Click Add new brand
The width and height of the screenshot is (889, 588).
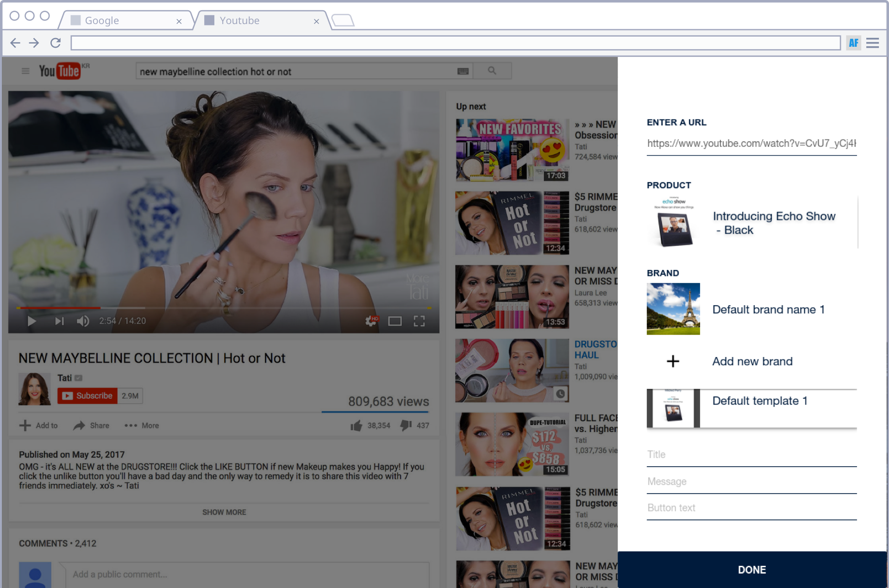[752, 361]
